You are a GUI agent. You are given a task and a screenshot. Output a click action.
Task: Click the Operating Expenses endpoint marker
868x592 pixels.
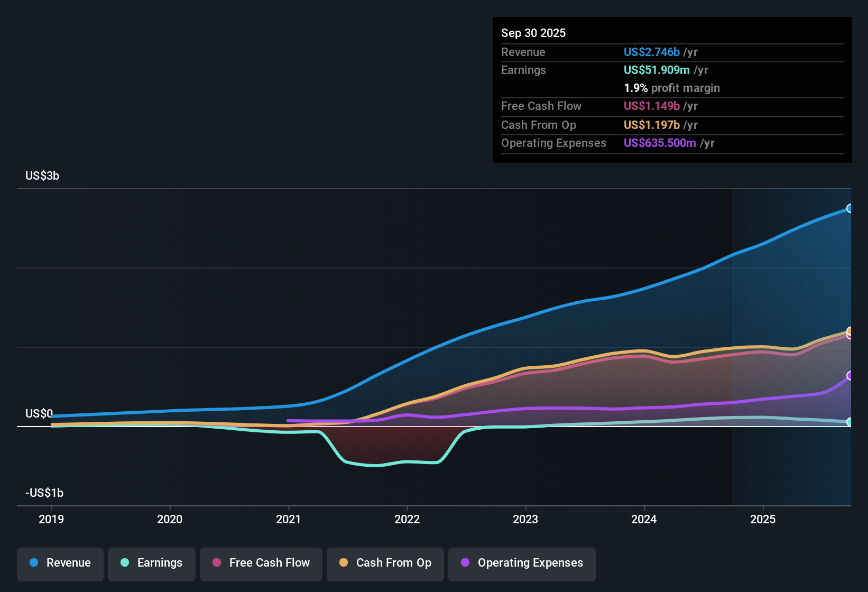click(x=850, y=376)
